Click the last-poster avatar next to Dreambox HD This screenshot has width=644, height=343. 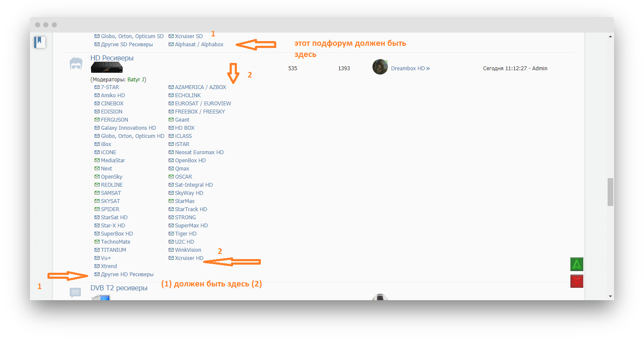tap(380, 67)
